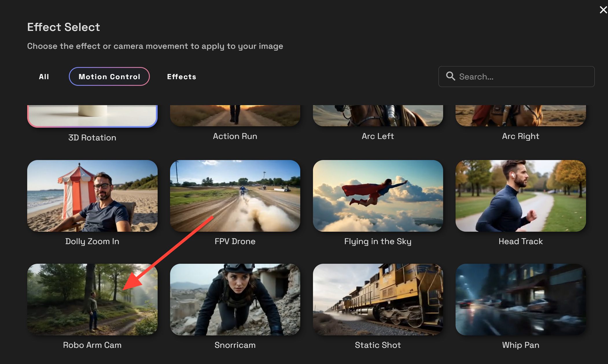Select the Whip Pan effect
Screen dimensions: 608x364
click(520, 300)
